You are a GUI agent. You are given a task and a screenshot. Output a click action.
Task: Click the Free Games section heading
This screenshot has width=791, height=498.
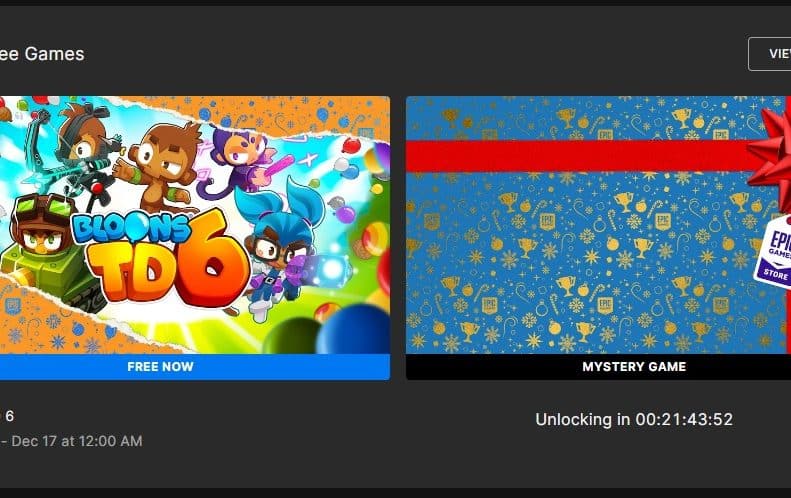tap(42, 53)
